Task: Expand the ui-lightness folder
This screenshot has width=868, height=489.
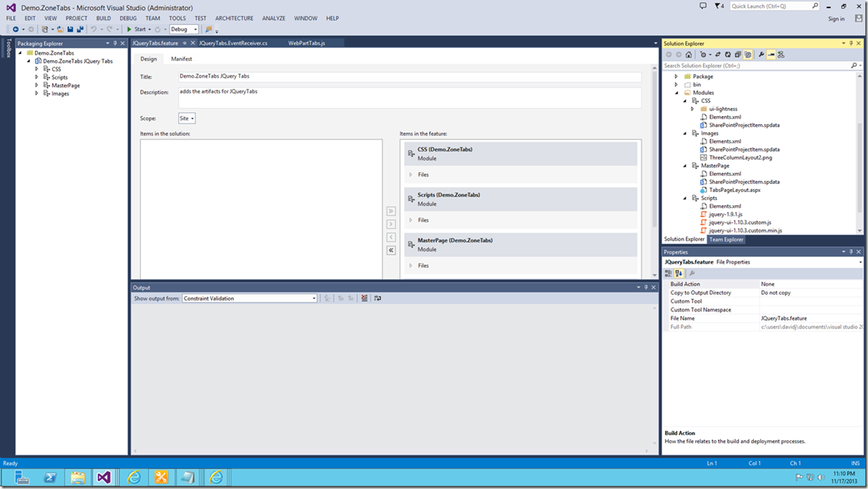Action: (693, 109)
